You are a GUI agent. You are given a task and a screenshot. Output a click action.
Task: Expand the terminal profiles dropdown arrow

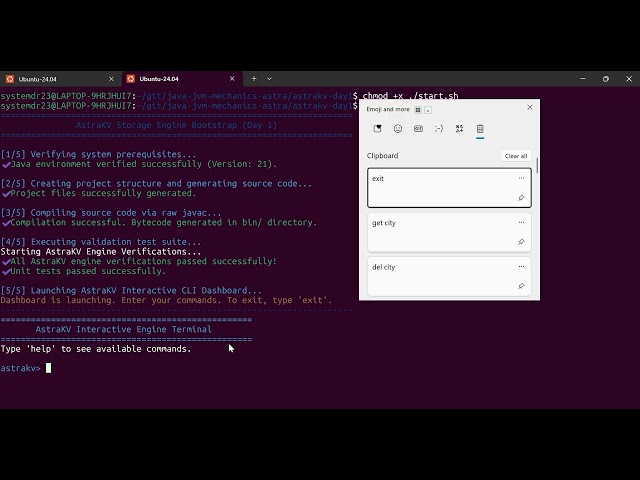tap(269, 79)
